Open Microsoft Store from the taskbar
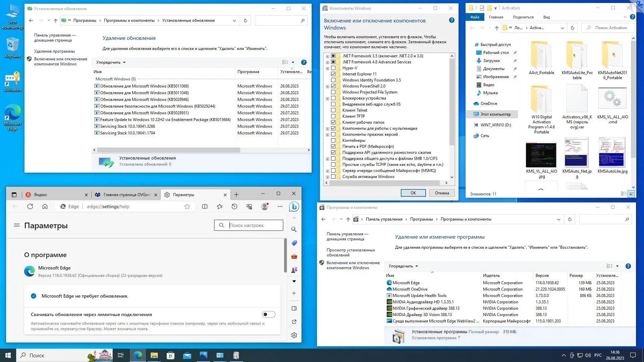644x362 pixels. point(170,355)
